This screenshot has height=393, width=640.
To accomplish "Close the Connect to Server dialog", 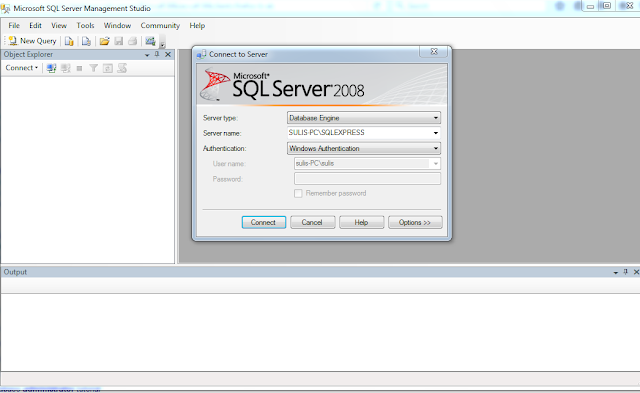I will pos(434,51).
